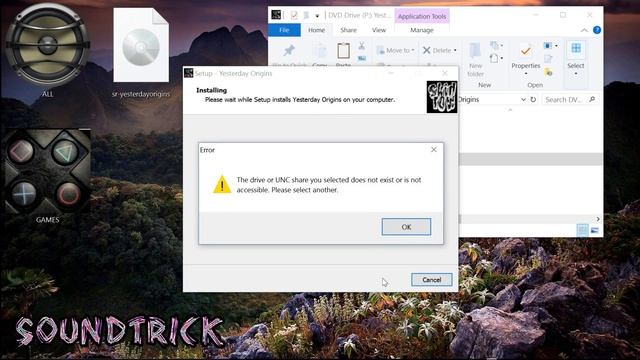
Task: Open the Delete dropdown arrow
Action: pos(455,51)
